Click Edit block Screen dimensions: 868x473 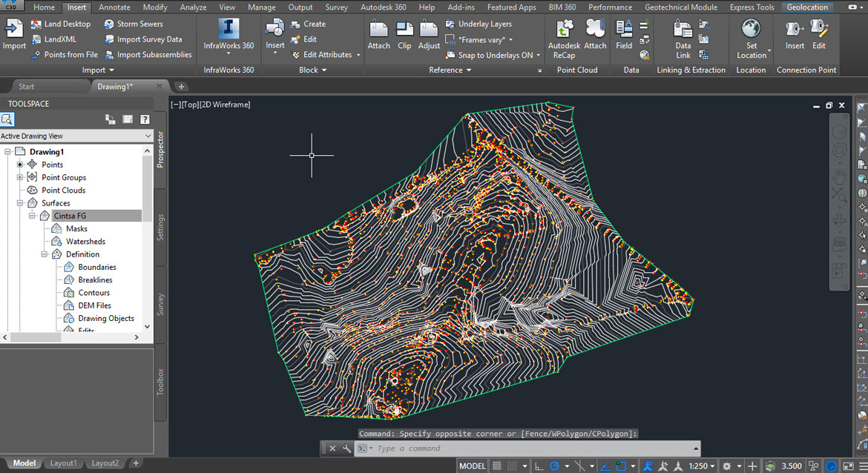tap(304, 39)
